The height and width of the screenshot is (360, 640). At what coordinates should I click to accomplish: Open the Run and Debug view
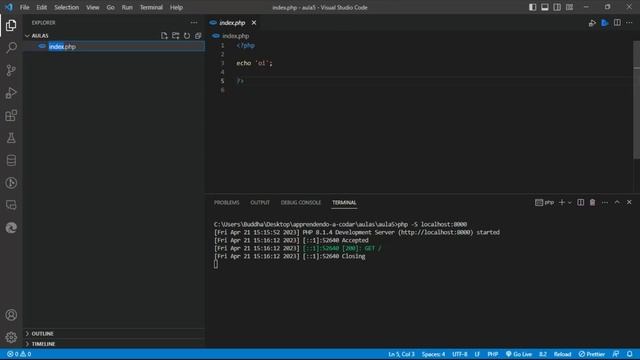pyautogui.click(x=11, y=93)
